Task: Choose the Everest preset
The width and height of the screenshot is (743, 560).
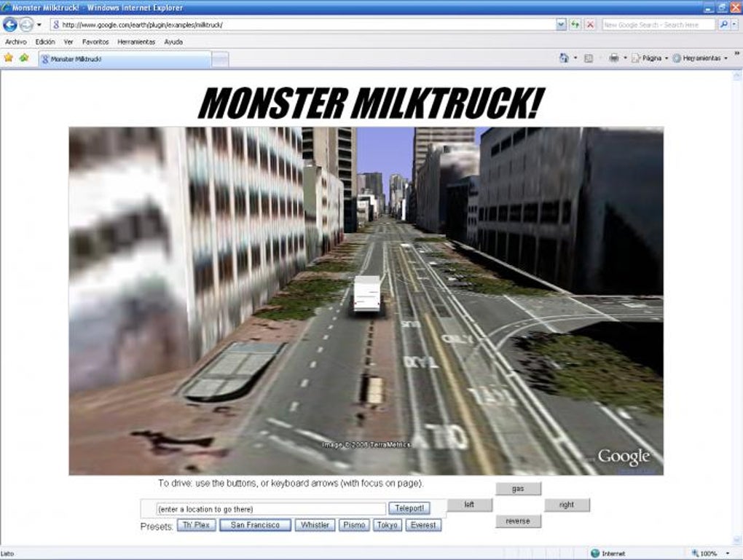Action: coord(423,525)
